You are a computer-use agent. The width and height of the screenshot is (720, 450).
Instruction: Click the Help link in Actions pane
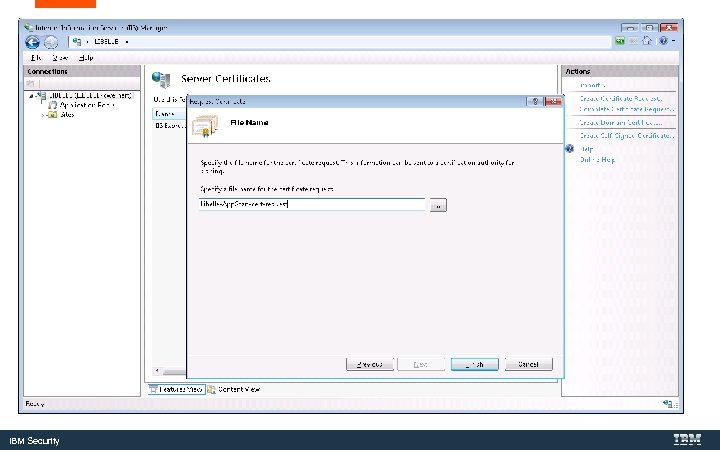pyautogui.click(x=587, y=149)
